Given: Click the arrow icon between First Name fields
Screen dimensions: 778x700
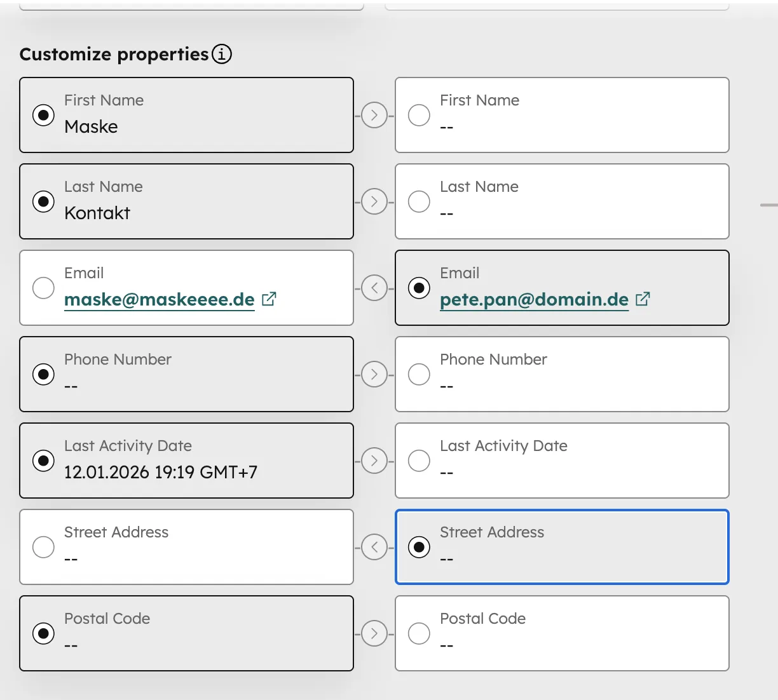Looking at the screenshot, I should 374,115.
